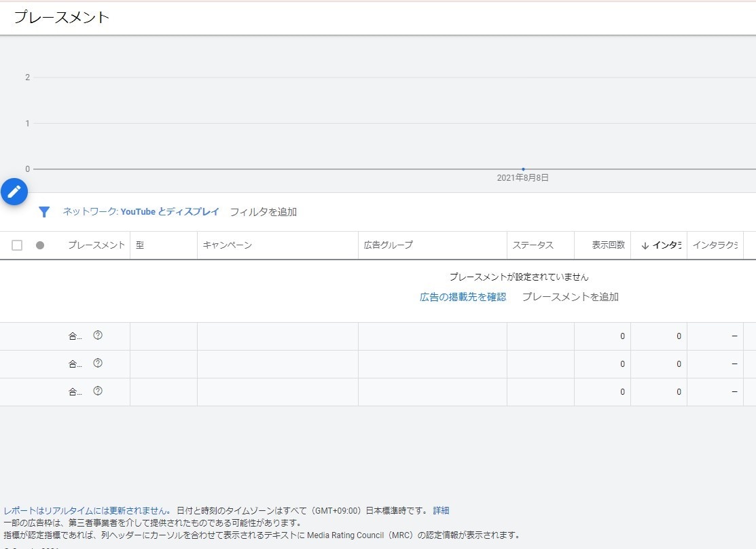The image size is (756, 549).
Task: Click help icon in first total row
Action: pyautogui.click(x=98, y=335)
